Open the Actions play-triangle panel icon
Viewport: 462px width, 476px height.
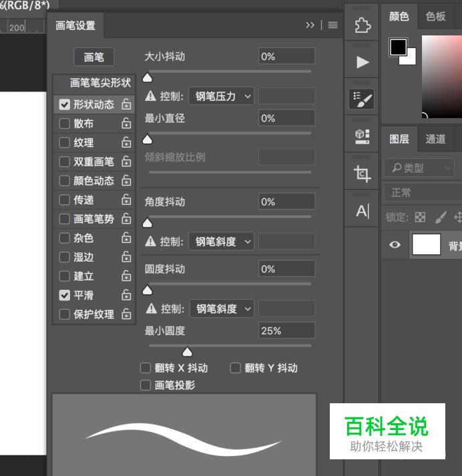363,62
